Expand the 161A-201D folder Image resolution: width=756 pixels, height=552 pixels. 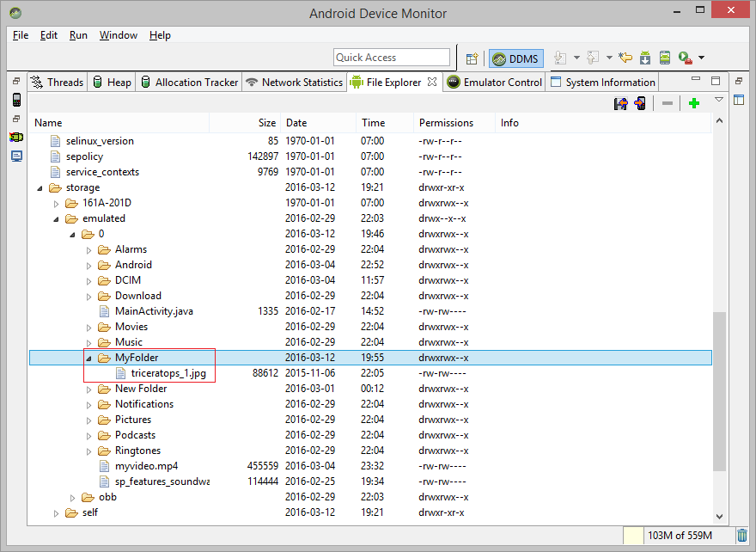point(57,204)
